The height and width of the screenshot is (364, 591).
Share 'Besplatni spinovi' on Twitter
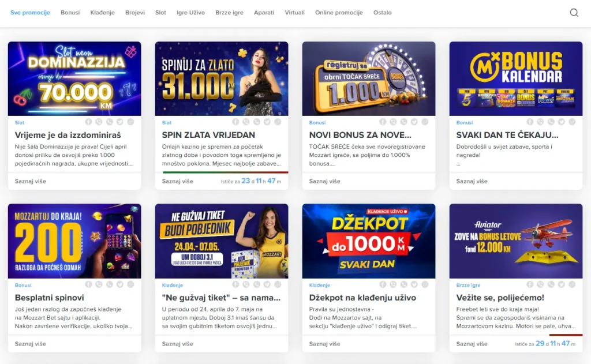(x=120, y=284)
